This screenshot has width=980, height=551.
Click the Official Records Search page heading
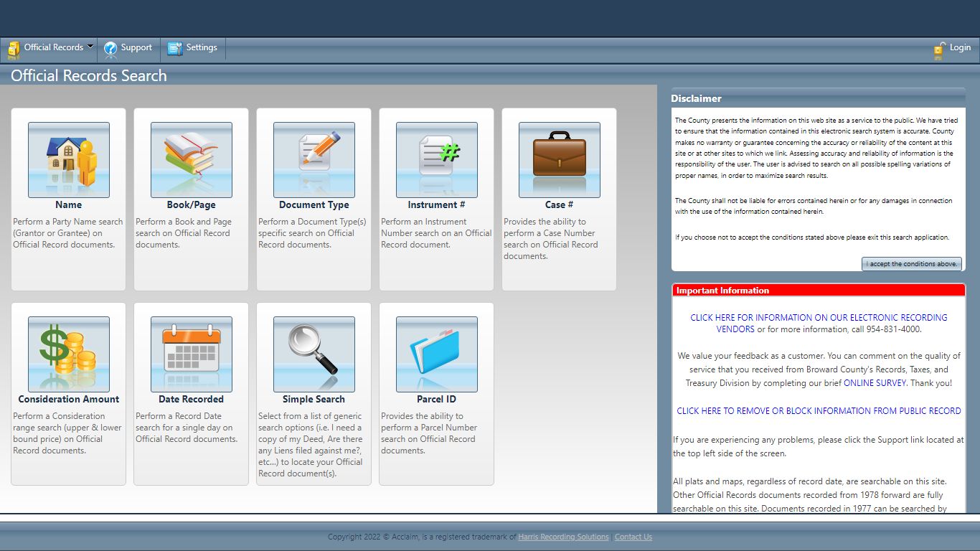point(89,75)
